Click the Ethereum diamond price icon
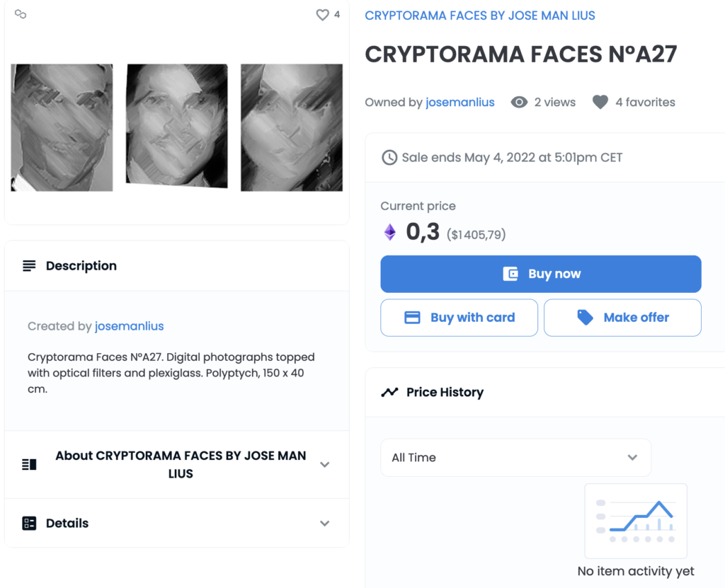Image resolution: width=725 pixels, height=588 pixels. pos(390,232)
